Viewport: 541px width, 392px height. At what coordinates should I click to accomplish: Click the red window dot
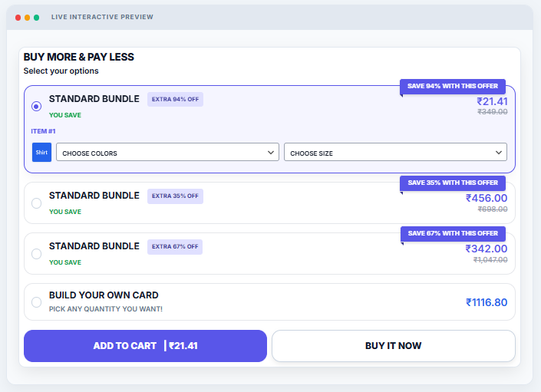(18, 17)
